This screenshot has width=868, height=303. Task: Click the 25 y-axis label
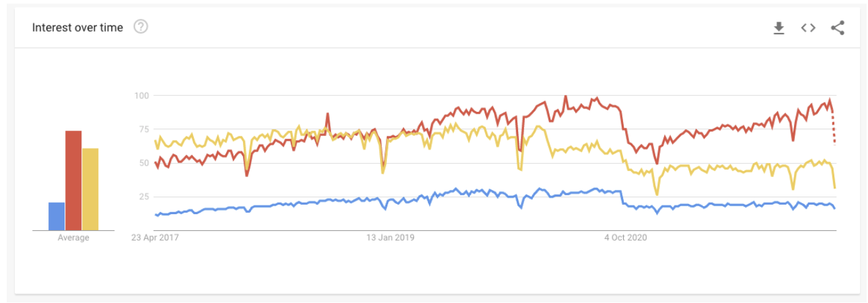pos(143,197)
